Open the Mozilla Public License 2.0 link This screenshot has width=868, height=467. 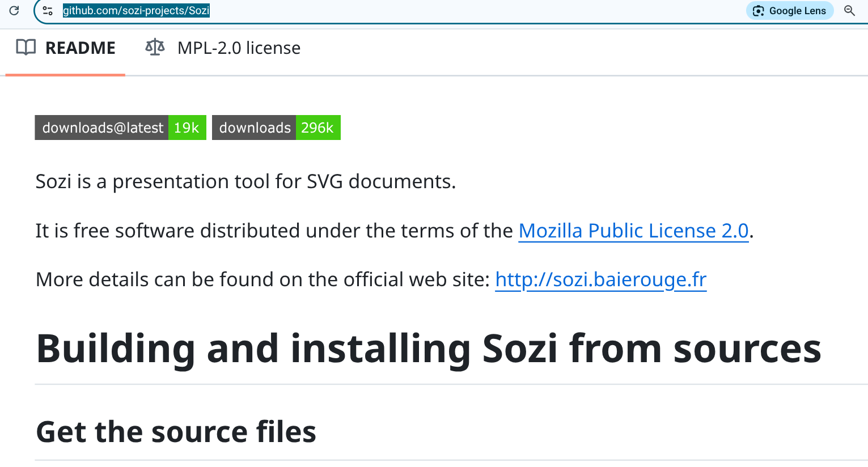click(634, 231)
